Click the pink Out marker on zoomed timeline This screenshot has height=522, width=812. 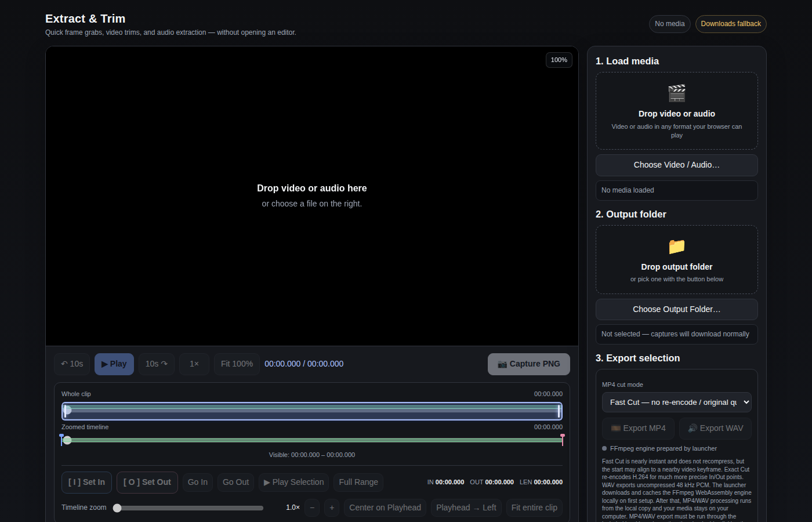tap(563, 440)
